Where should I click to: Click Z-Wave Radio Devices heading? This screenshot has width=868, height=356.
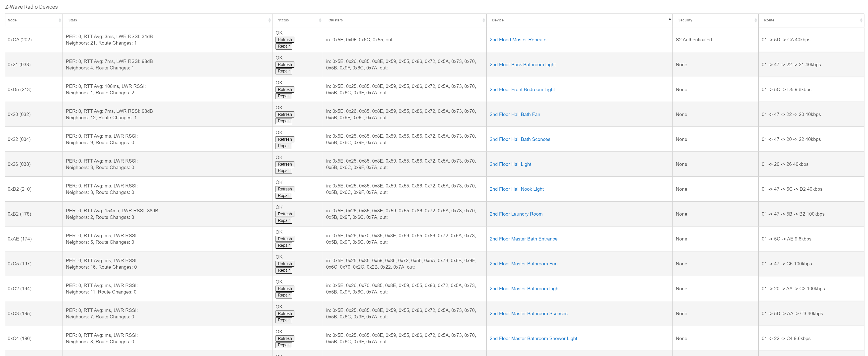pyautogui.click(x=31, y=7)
